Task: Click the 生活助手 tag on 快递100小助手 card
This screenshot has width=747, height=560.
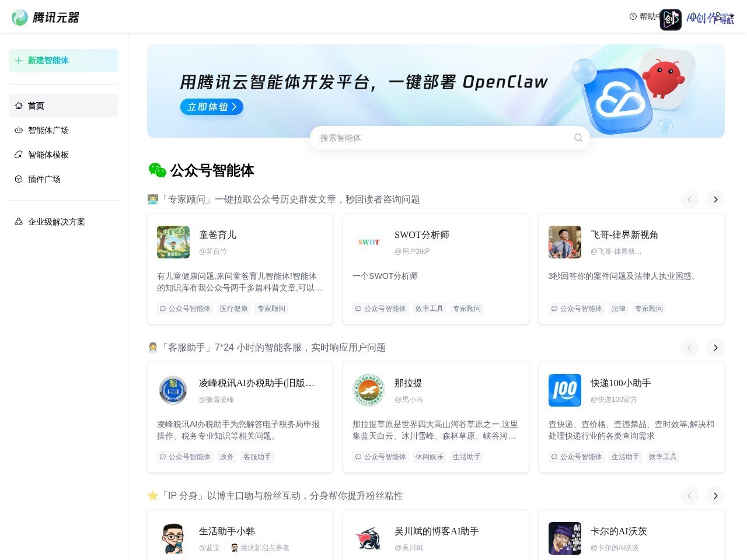Action: click(x=626, y=457)
